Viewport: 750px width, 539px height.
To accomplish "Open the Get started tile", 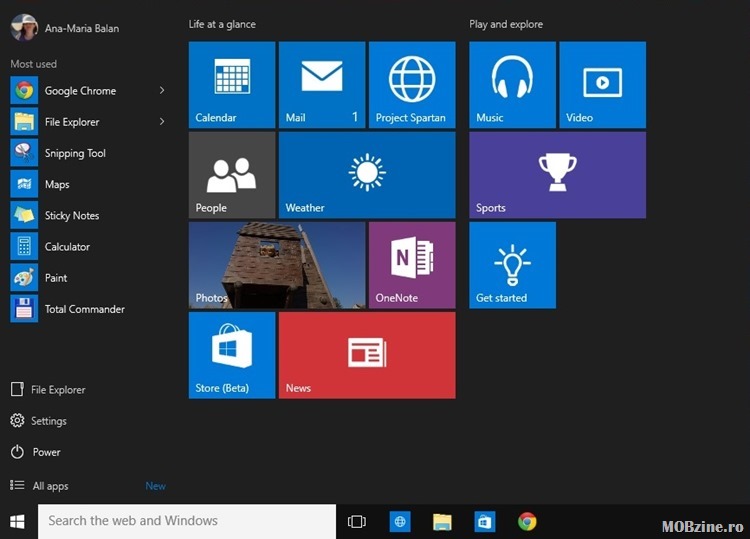I will (x=512, y=265).
